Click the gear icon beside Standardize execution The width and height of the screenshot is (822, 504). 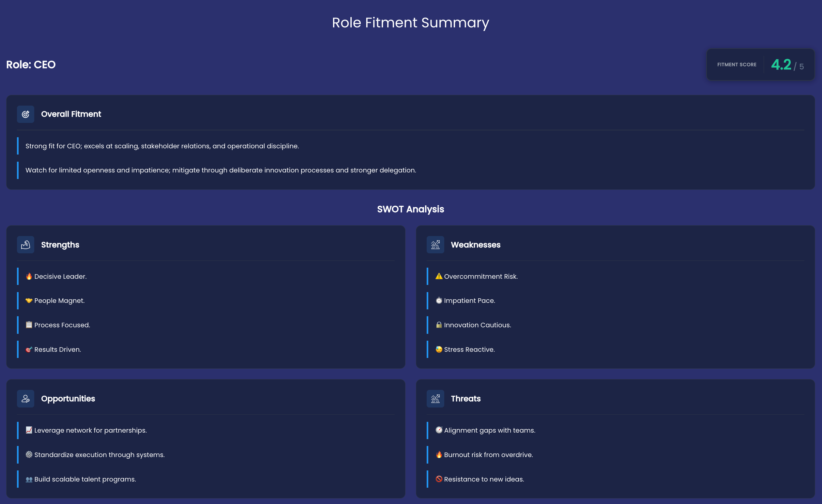click(29, 454)
